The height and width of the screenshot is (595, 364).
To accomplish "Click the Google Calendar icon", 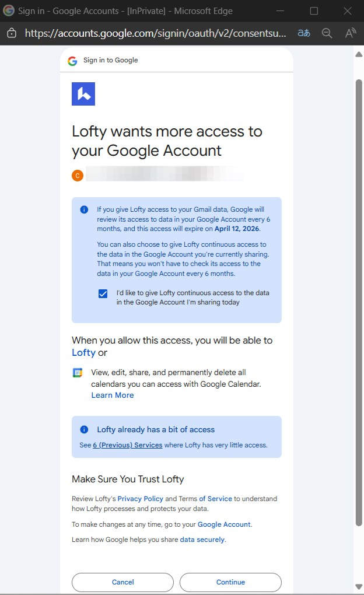I will (x=78, y=373).
